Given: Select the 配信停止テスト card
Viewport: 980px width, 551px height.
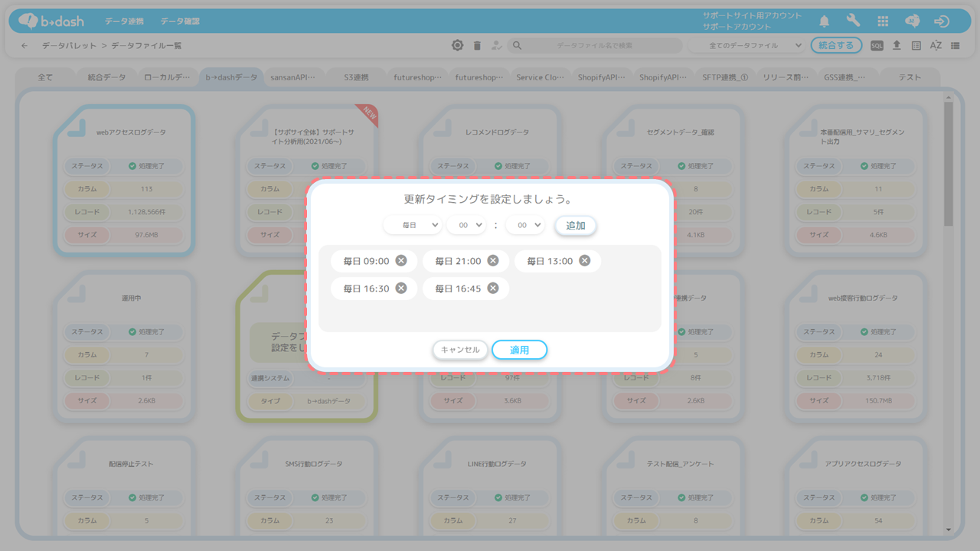Looking at the screenshot, I should (x=124, y=486).
